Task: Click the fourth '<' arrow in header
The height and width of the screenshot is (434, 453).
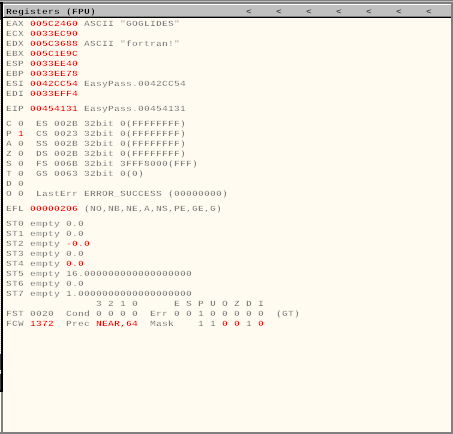Action: (x=339, y=12)
